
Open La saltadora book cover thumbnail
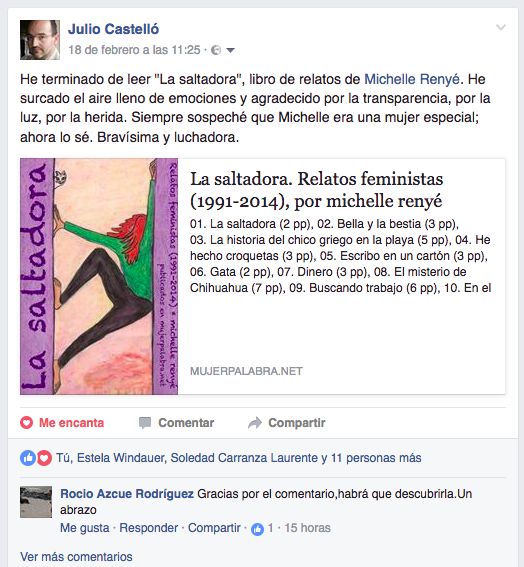coord(99,276)
